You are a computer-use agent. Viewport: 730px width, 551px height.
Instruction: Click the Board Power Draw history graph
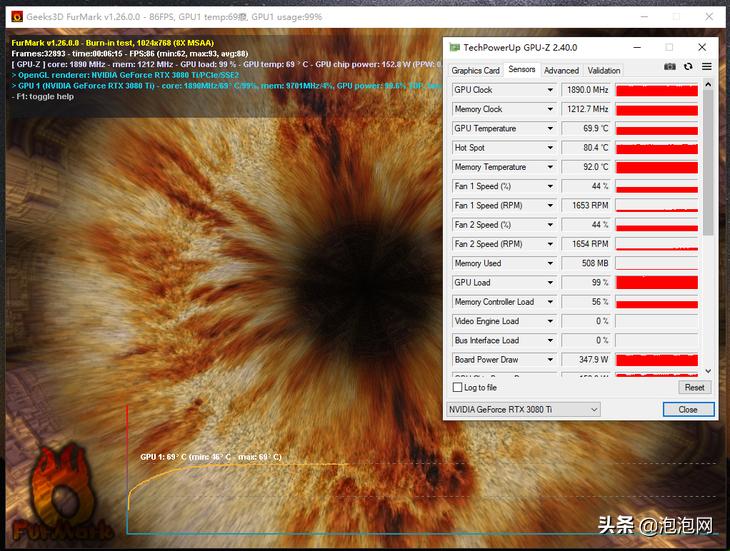pyautogui.click(x=656, y=359)
